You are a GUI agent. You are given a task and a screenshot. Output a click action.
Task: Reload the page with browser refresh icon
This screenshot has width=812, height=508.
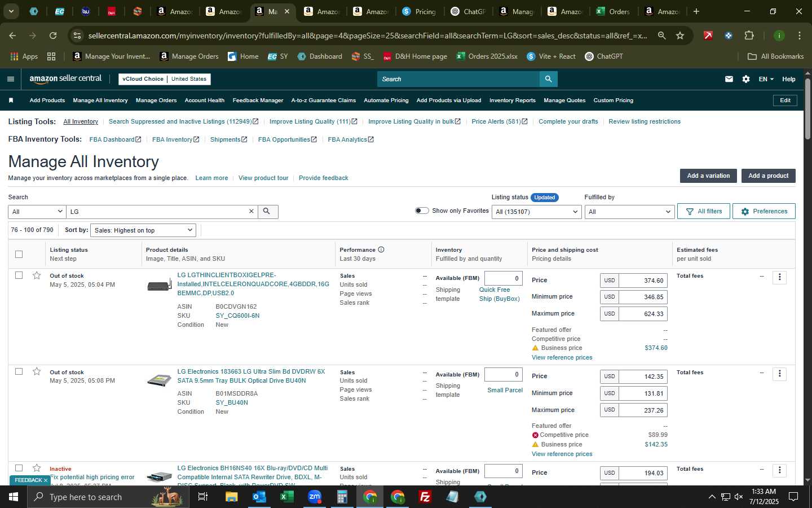[x=53, y=36]
